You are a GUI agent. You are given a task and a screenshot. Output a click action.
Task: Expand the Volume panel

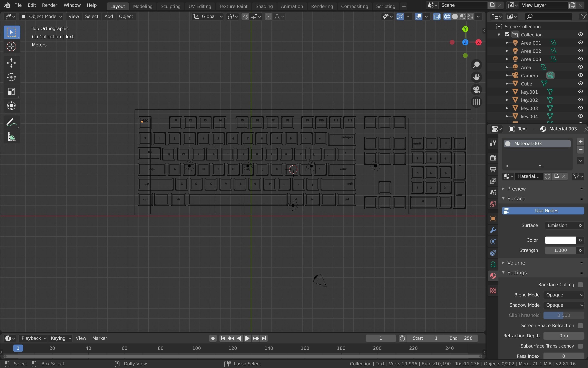point(516,263)
